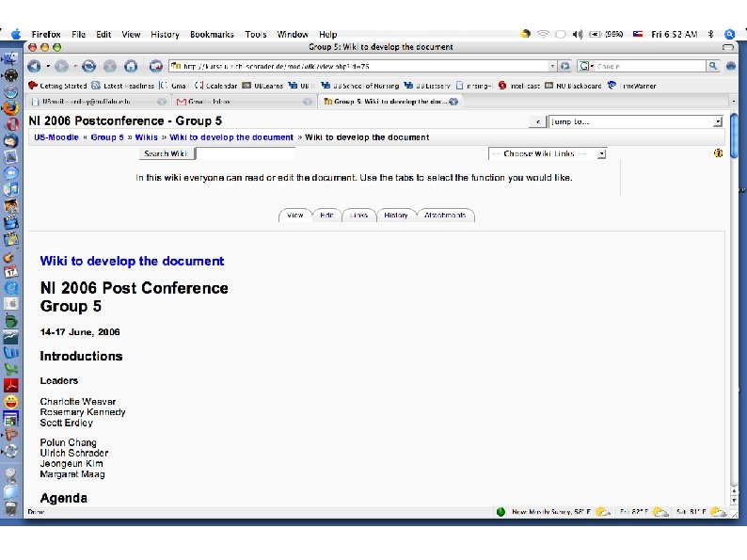The height and width of the screenshot is (560, 747).
Task: Open the File menu
Action: coord(79,34)
